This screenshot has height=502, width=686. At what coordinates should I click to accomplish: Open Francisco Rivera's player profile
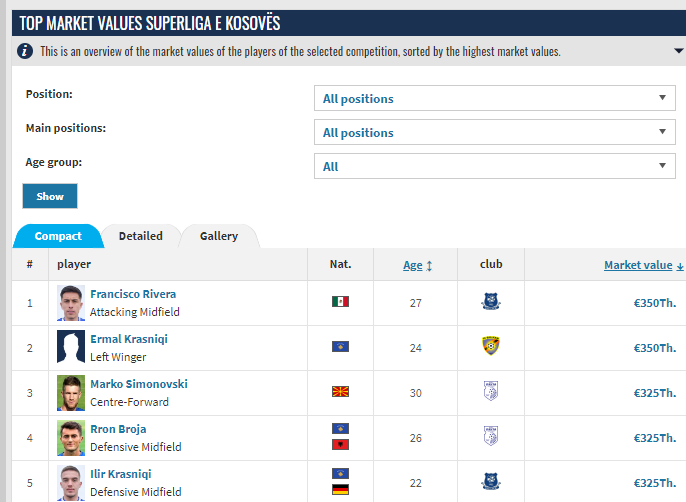coord(133,294)
